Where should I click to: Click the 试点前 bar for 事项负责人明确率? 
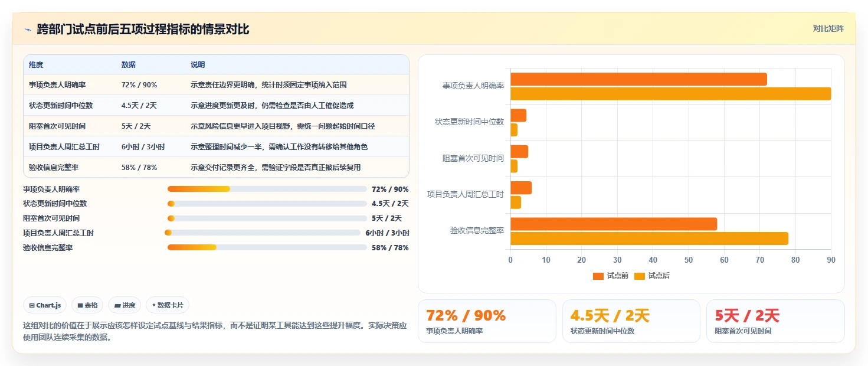638,79
